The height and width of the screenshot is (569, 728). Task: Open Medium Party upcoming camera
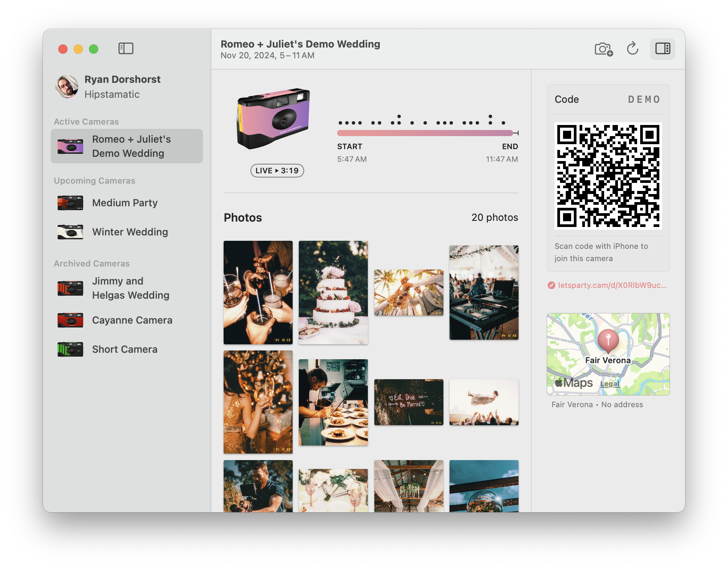[x=125, y=203]
